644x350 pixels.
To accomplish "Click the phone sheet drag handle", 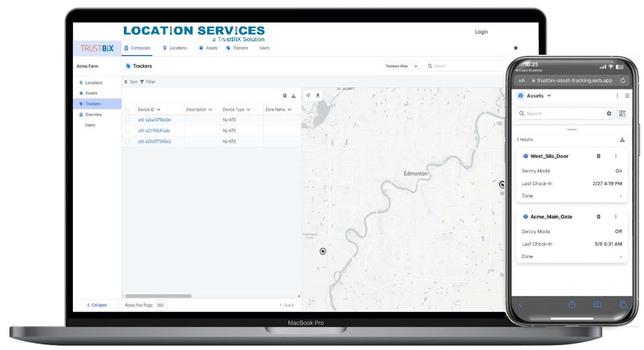I will tap(572, 130).
